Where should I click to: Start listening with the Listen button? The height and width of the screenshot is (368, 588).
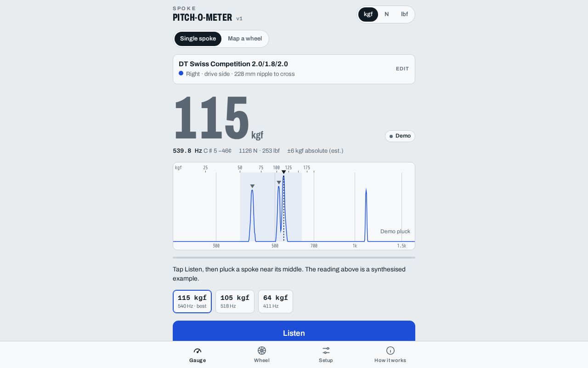294,331
